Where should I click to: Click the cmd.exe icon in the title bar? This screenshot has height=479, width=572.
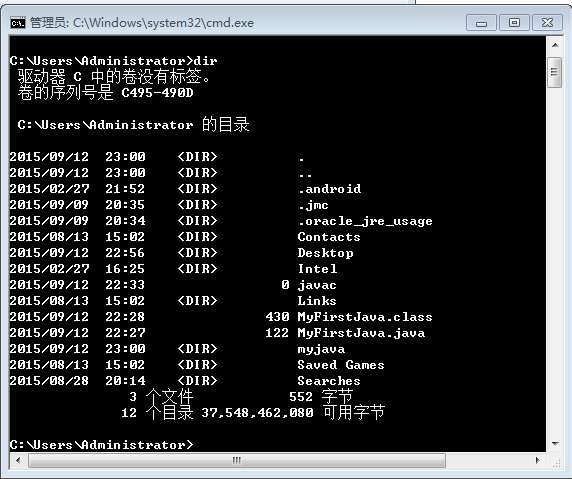[18, 23]
